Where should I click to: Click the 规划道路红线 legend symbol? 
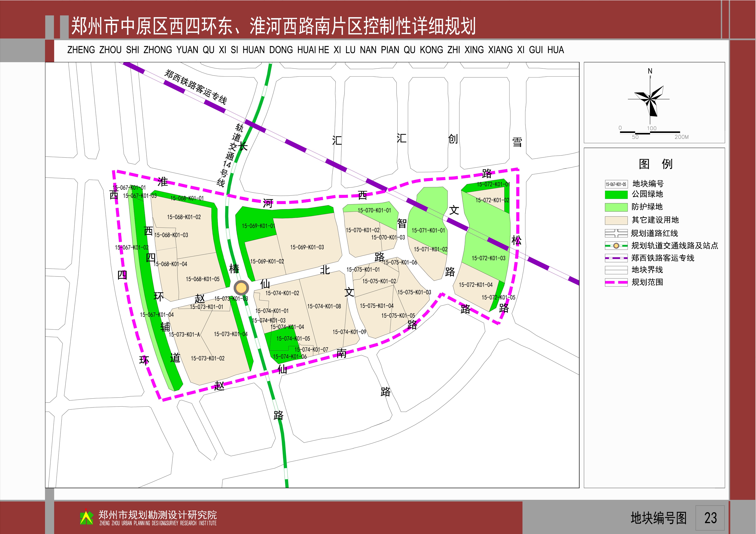(x=616, y=233)
